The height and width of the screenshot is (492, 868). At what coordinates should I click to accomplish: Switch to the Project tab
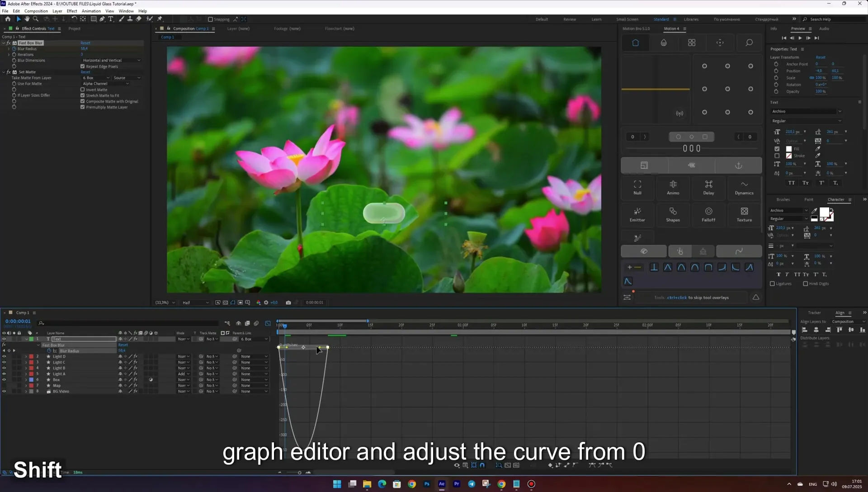(x=74, y=28)
